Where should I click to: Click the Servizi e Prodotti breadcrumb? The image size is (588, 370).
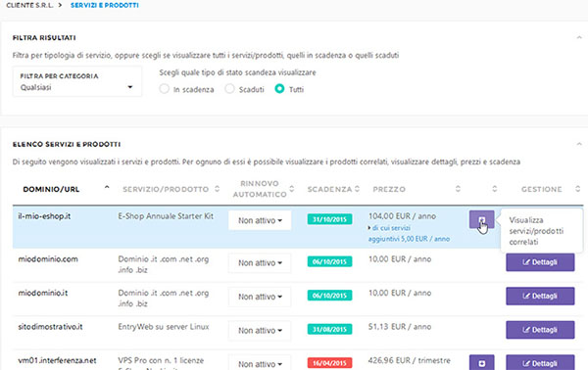[x=105, y=5]
